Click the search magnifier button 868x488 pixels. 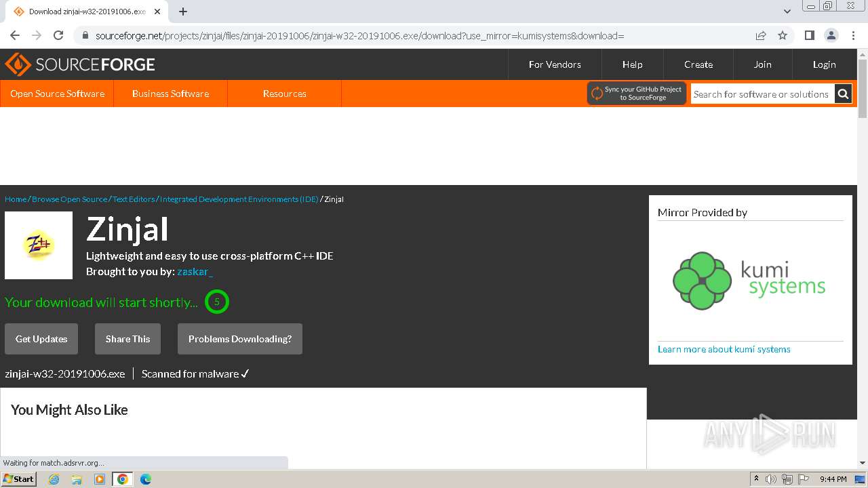(x=843, y=94)
